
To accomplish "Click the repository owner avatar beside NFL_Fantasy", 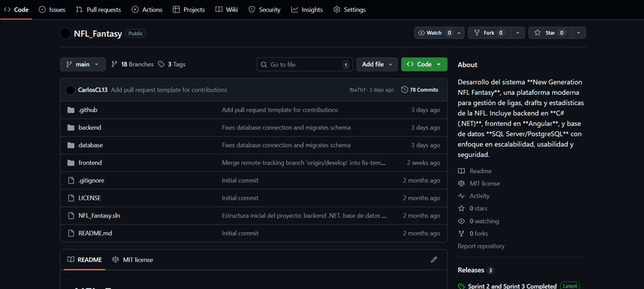I will point(65,33).
